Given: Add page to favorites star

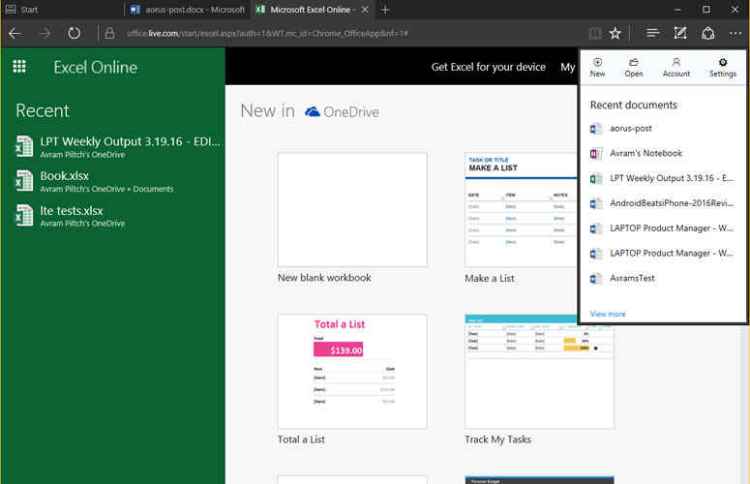Looking at the screenshot, I should click(615, 33).
